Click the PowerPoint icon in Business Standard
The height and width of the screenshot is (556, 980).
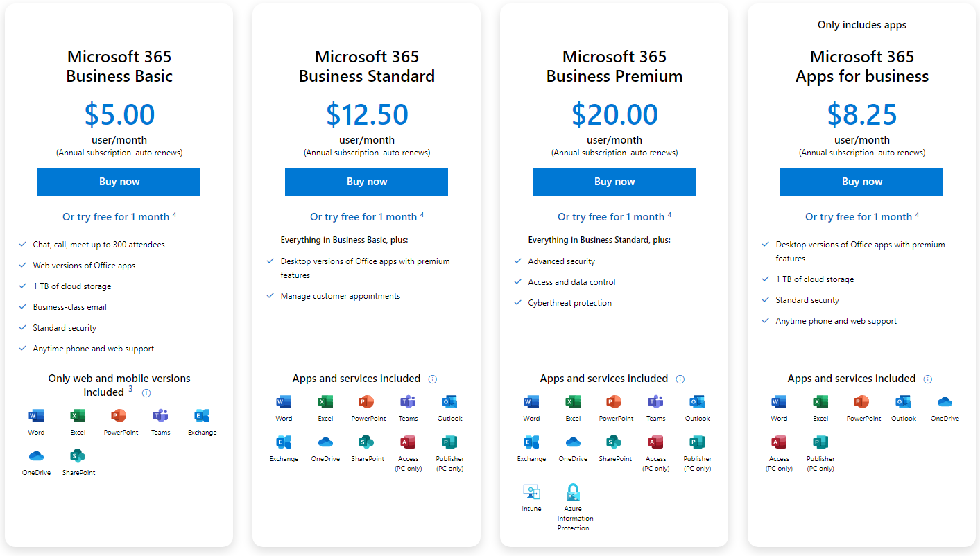click(x=366, y=402)
